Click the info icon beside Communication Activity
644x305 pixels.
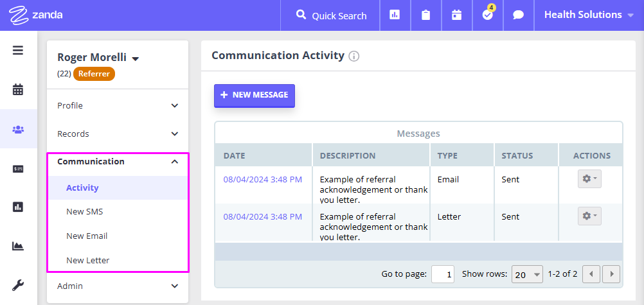353,57
